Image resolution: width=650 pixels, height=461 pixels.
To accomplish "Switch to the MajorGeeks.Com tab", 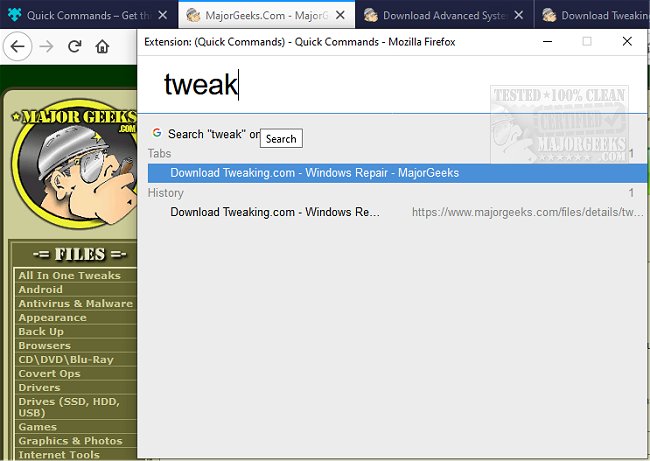I will pos(266,15).
